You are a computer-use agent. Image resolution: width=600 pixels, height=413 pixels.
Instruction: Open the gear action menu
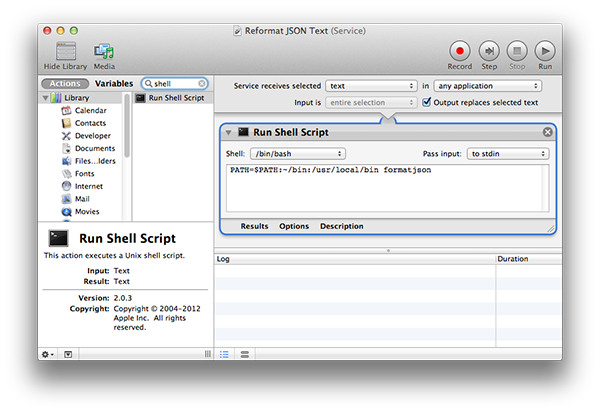tap(48, 354)
